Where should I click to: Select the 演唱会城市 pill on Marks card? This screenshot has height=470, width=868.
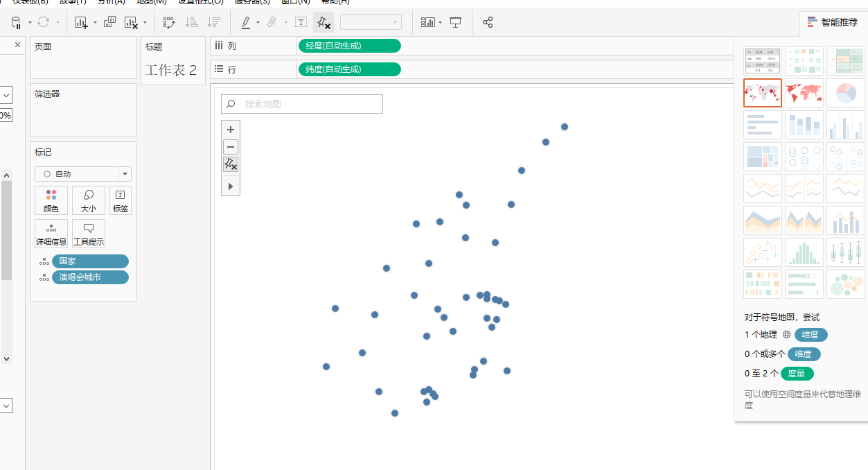click(x=90, y=277)
